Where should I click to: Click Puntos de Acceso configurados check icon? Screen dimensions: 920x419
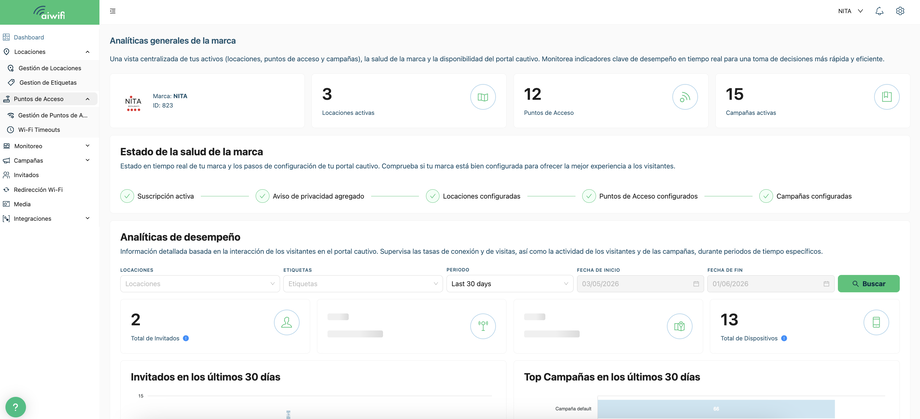tap(588, 196)
